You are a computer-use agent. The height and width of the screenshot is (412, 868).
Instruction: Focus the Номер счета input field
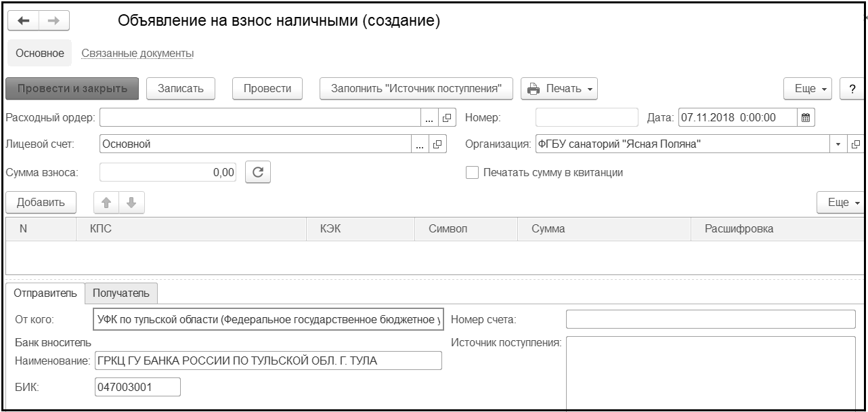coord(710,318)
